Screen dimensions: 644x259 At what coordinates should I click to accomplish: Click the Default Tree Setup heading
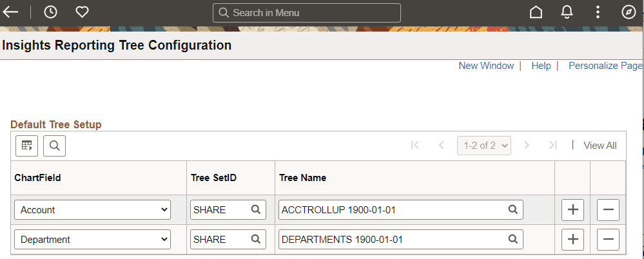point(56,124)
